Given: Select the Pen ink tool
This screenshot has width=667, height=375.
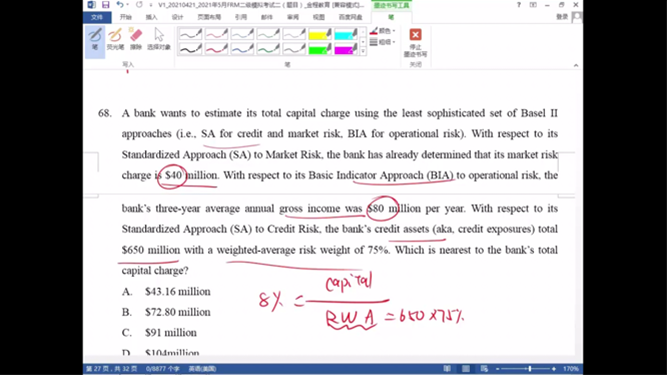Looking at the screenshot, I should (x=95, y=40).
